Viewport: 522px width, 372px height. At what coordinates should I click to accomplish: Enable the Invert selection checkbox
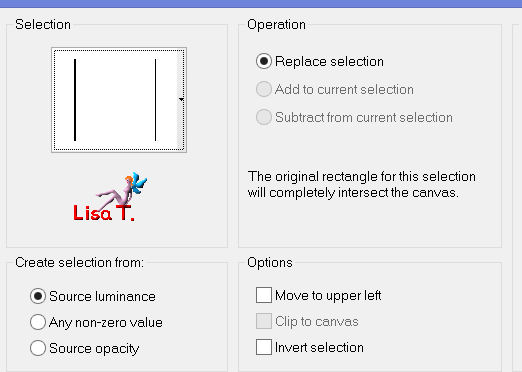click(264, 347)
